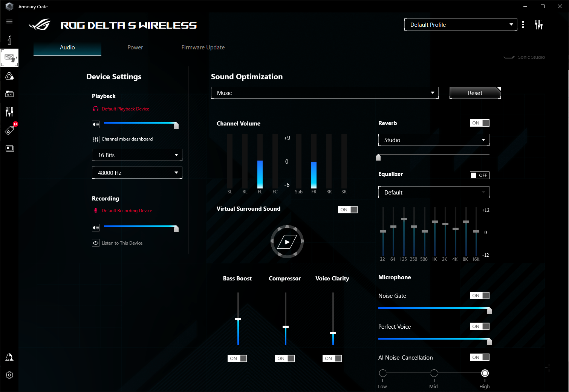The image size is (569, 392).
Task: Set AI Noise-Cancellation to High
Action: pyautogui.click(x=485, y=373)
